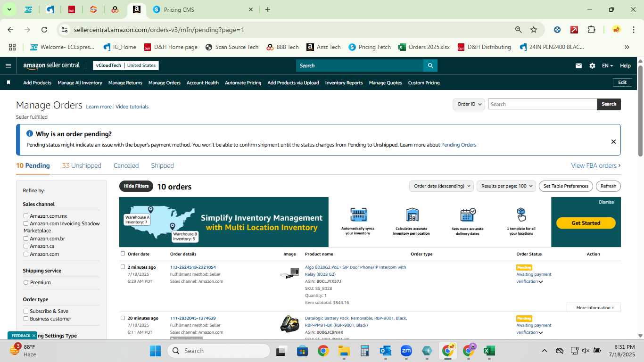The height and width of the screenshot is (362, 644).
Task: Click the page vertical scrollbar
Action: pos(640,111)
